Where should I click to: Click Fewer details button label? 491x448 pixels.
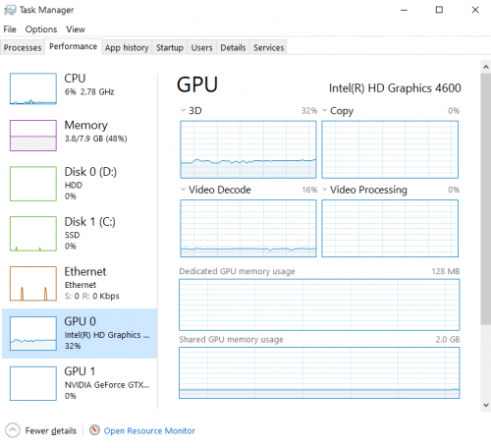pos(51,430)
